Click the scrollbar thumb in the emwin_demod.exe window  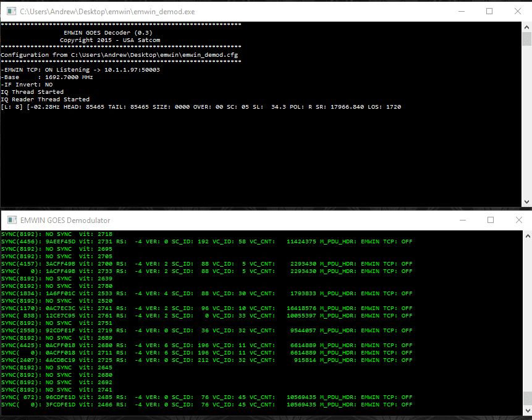pyautogui.click(x=526, y=39)
